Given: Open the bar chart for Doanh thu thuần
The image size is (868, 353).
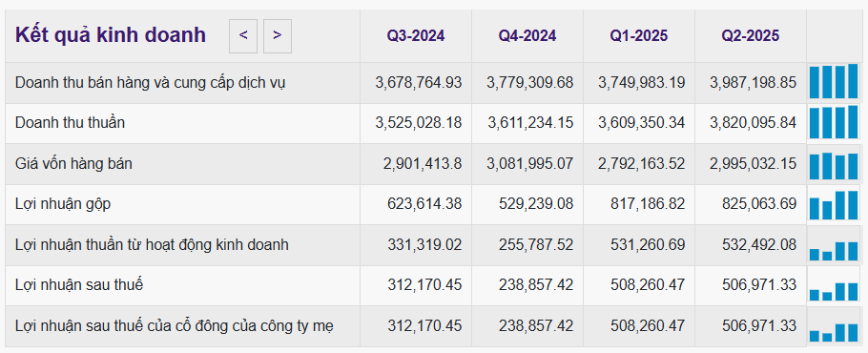Looking at the screenshot, I should coord(834,122).
